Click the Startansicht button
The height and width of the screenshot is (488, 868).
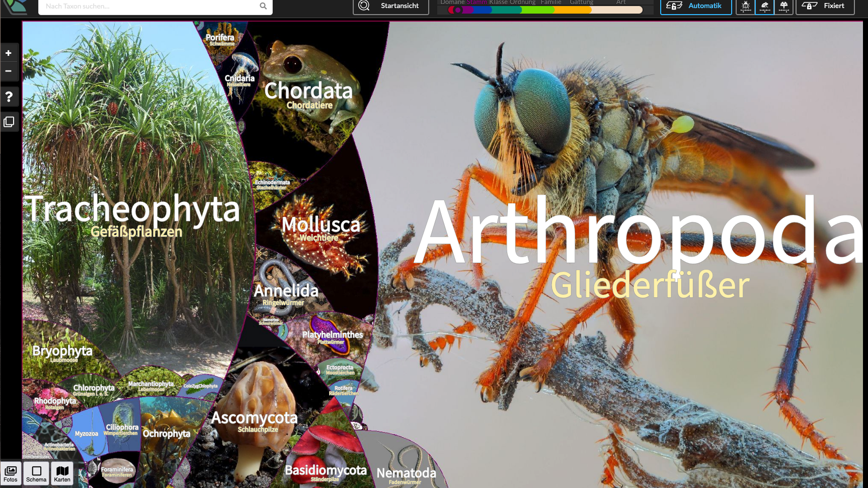tap(390, 6)
